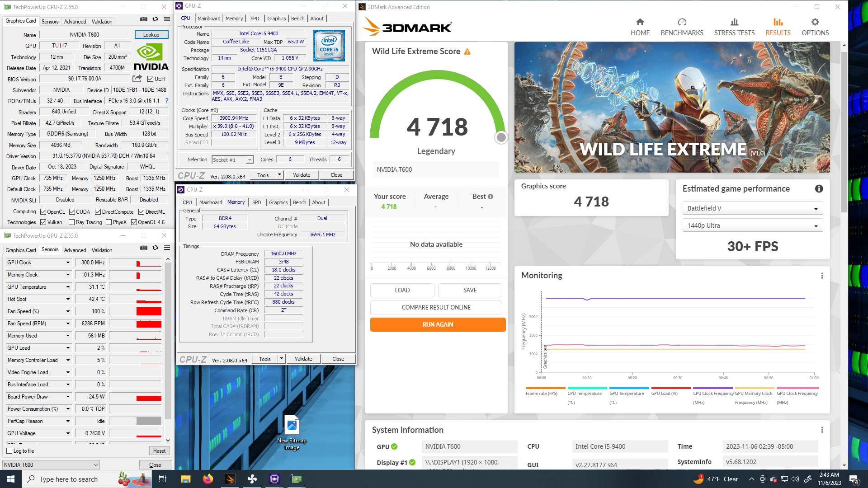Refresh the GPU-Z Sensors window
This screenshot has height=488, width=868.
[155, 248]
